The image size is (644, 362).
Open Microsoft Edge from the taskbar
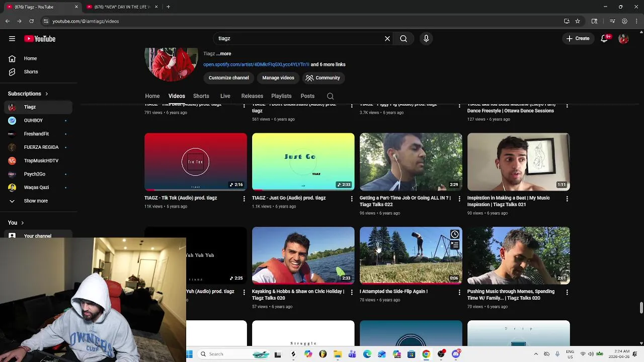click(367, 354)
